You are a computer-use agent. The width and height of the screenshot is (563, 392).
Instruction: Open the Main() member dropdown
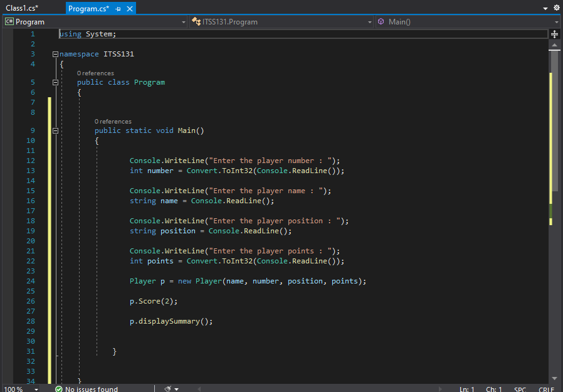pos(557,21)
